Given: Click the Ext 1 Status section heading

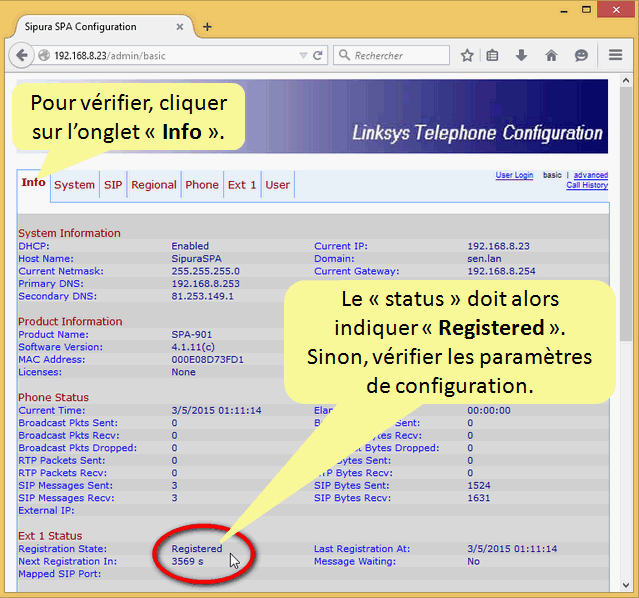Looking at the screenshot, I should click(x=50, y=536).
